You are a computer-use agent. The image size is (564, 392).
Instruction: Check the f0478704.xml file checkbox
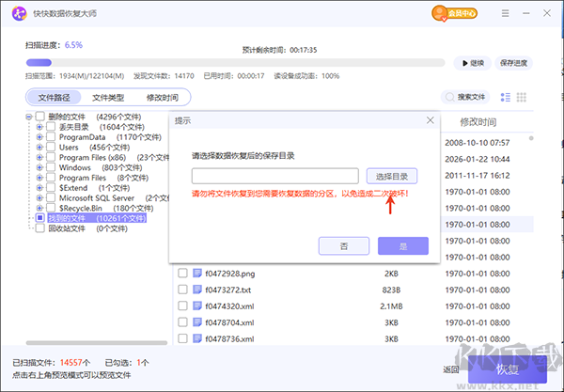[x=182, y=322]
